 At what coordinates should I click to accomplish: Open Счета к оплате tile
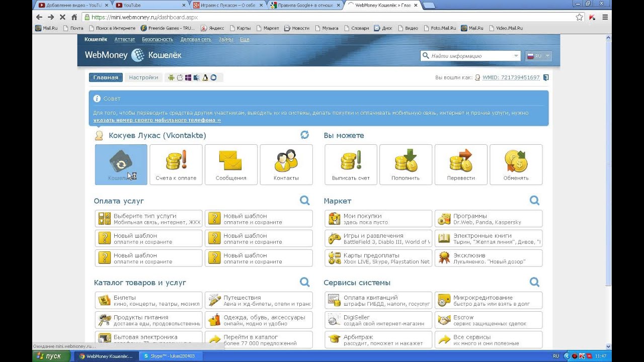click(x=176, y=164)
